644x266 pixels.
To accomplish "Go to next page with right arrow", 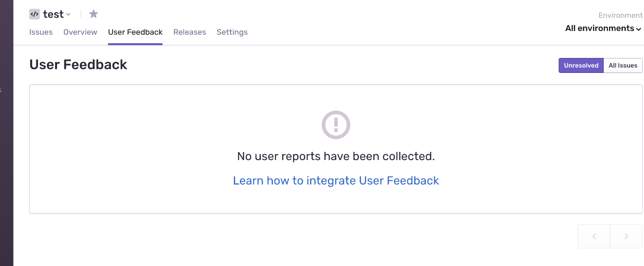I will (626, 236).
